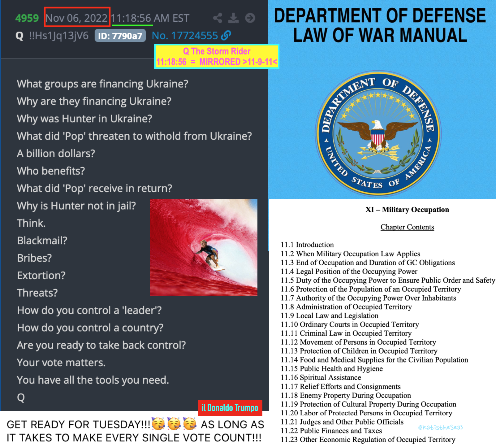496x448 pixels.
Task: Click the chain link icon after 17724555
Action: pyautogui.click(x=226, y=36)
